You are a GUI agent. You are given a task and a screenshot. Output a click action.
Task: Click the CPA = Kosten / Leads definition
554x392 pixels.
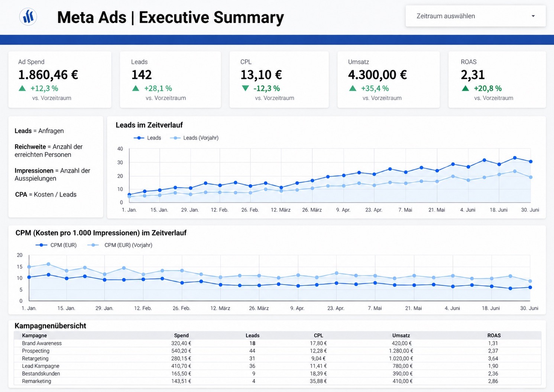[46, 194]
